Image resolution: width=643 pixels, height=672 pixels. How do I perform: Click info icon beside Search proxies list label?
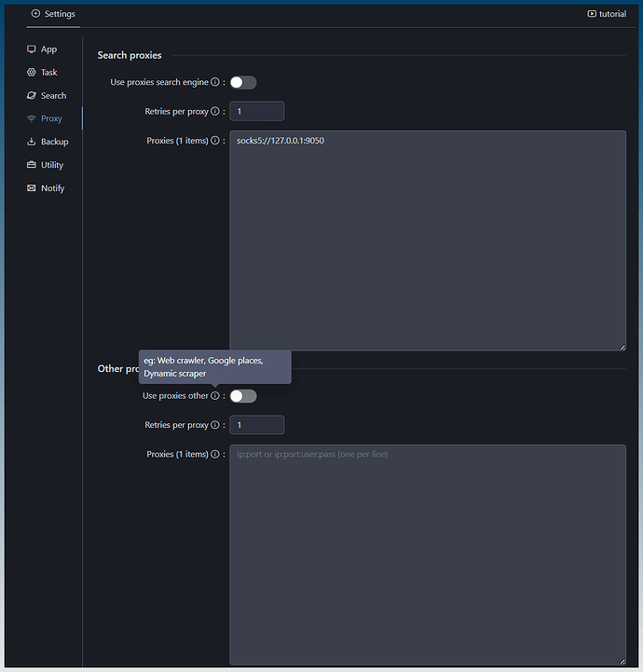[215, 140]
